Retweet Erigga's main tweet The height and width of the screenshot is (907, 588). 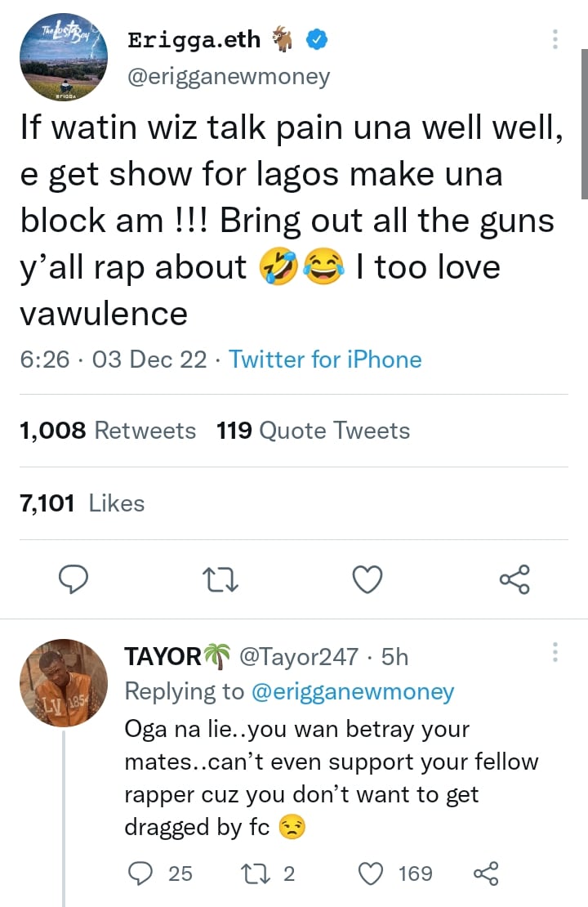click(x=219, y=580)
